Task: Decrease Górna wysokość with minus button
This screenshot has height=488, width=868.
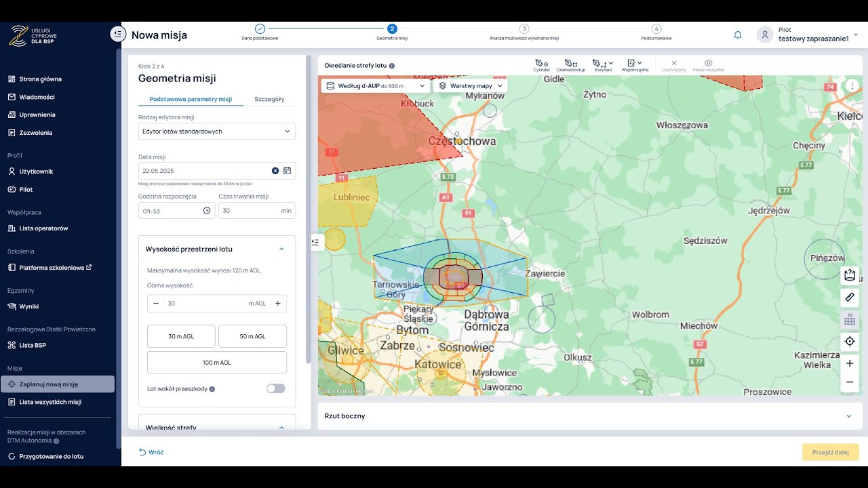Action: 156,304
